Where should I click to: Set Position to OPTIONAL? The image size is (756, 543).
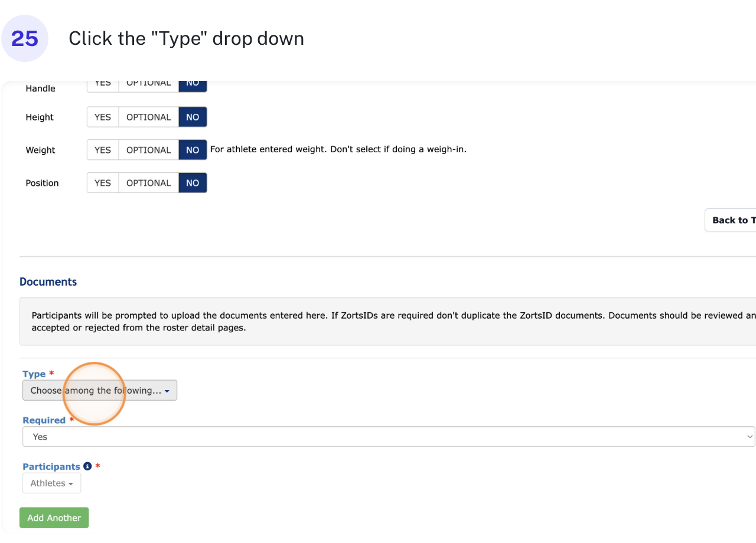coord(148,183)
